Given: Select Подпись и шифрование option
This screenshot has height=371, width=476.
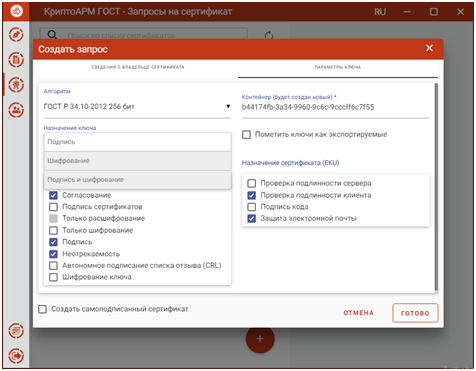Looking at the screenshot, I should (137, 180).
